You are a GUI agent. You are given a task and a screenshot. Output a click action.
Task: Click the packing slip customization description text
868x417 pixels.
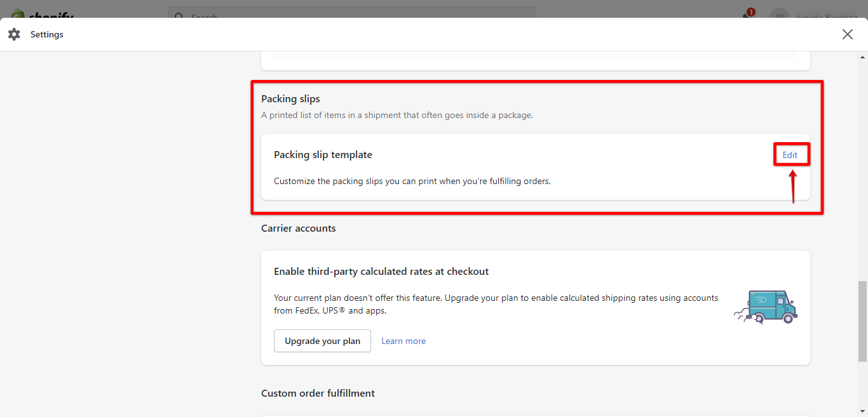[x=412, y=181]
